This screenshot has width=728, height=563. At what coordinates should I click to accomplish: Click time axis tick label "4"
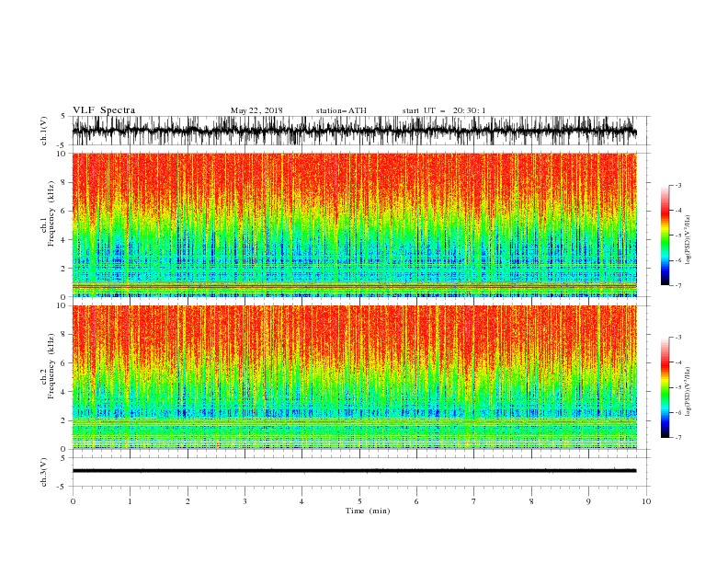point(301,501)
